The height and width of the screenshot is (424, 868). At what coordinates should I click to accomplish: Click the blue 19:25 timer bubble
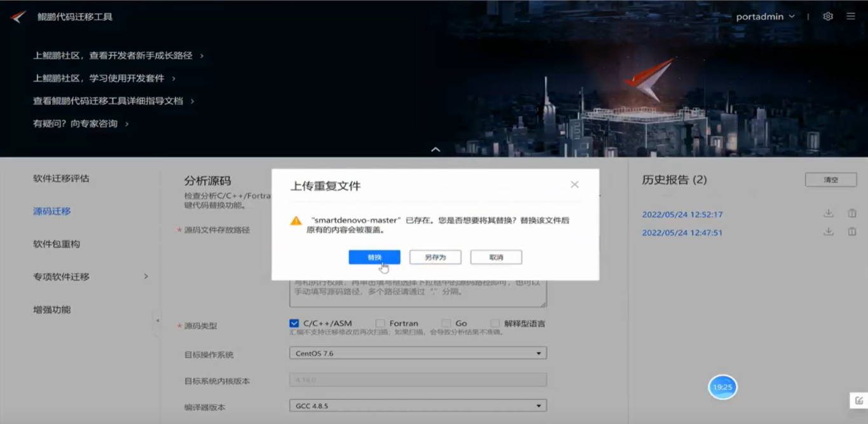click(x=722, y=387)
